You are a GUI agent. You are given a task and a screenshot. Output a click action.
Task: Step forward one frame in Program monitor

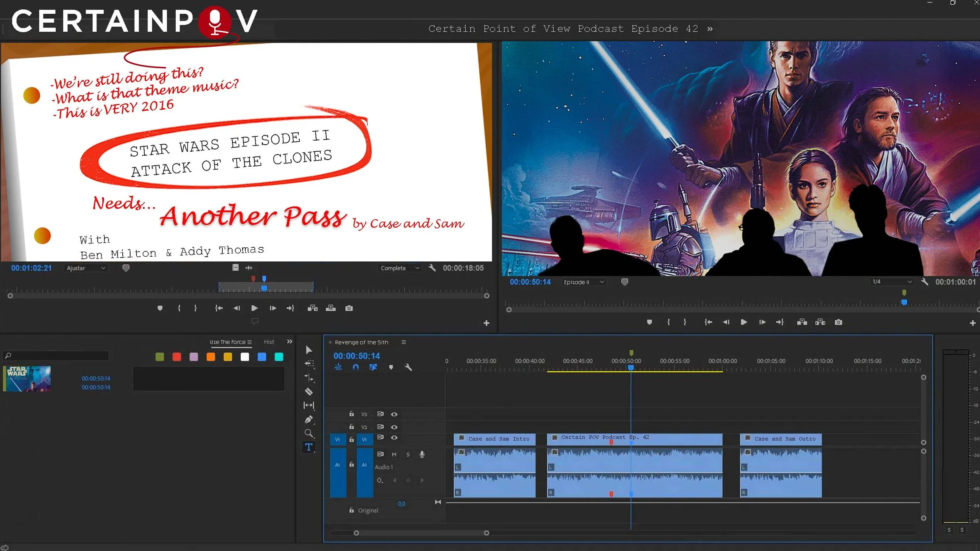tap(762, 322)
